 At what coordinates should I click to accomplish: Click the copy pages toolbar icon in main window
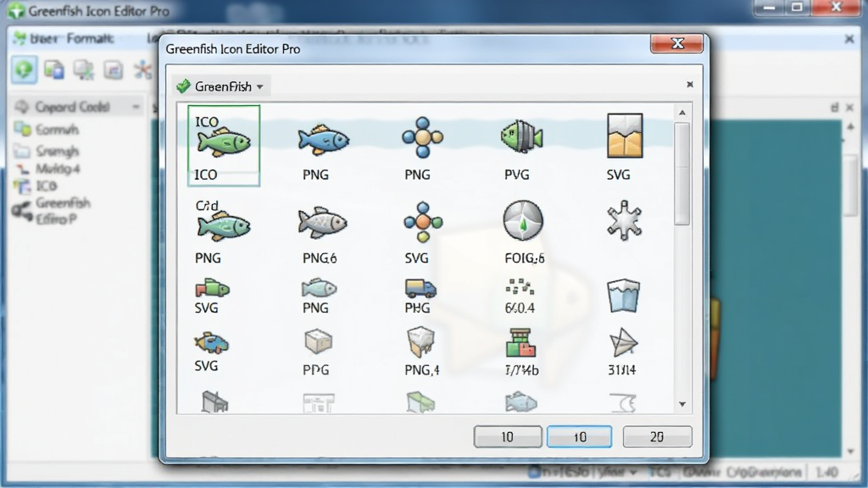pos(54,69)
